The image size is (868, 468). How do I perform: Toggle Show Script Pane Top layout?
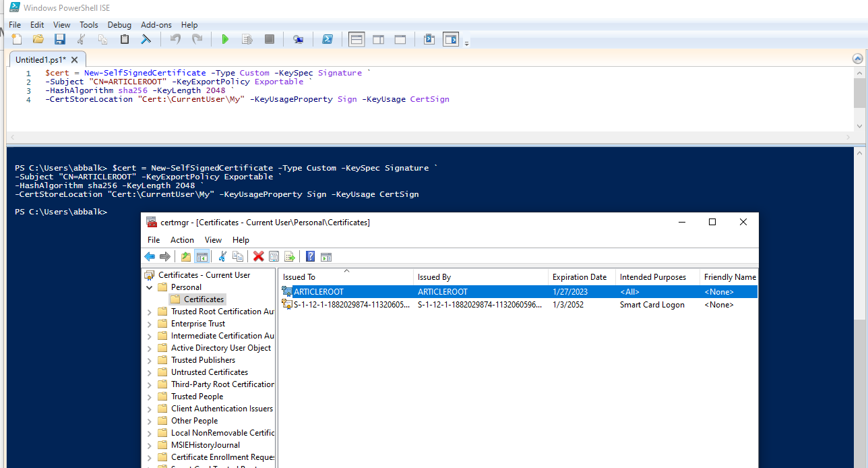pos(356,40)
